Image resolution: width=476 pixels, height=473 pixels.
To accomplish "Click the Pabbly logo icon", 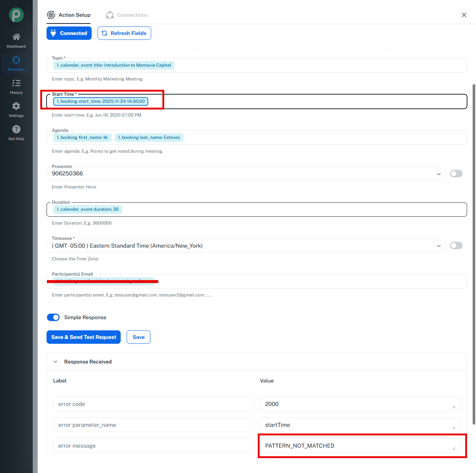I will pos(16,15).
